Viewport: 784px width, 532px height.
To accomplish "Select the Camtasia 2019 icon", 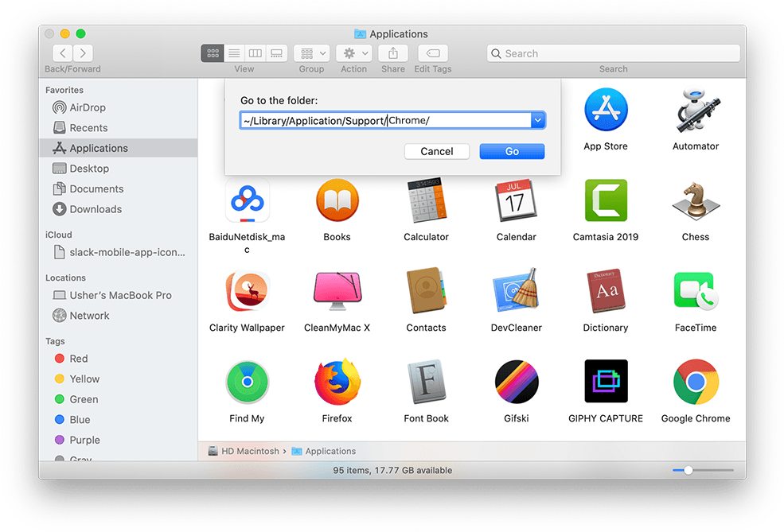I will click(x=605, y=201).
